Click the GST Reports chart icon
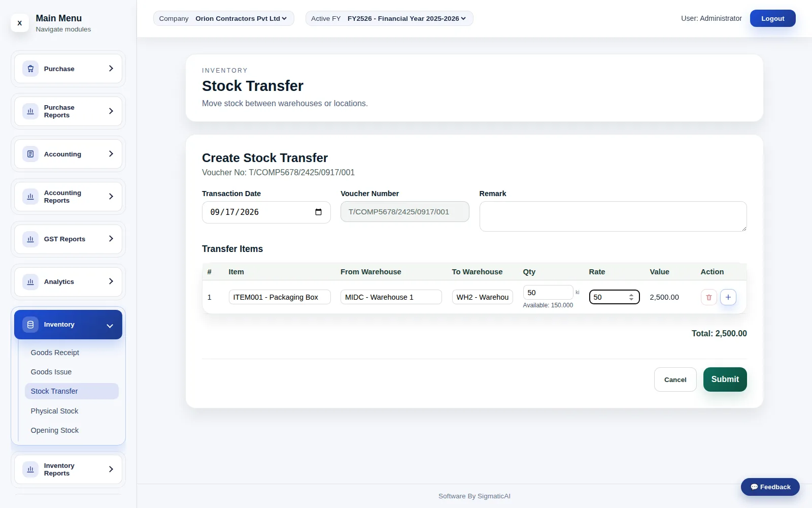 coord(30,239)
